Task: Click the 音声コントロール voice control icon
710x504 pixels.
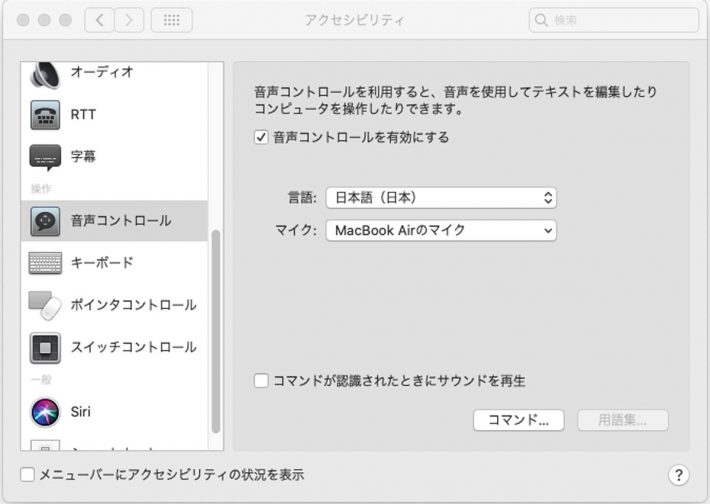Action: tap(45, 221)
